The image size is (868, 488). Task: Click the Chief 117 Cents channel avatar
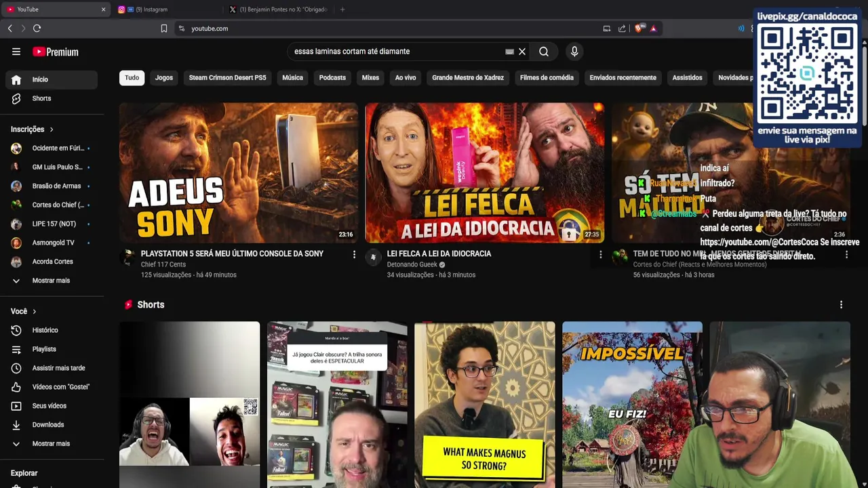127,257
